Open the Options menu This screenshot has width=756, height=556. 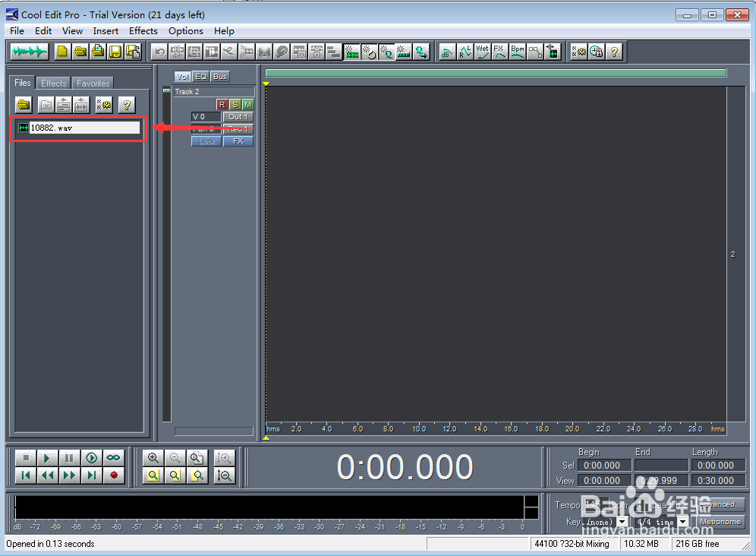click(186, 31)
